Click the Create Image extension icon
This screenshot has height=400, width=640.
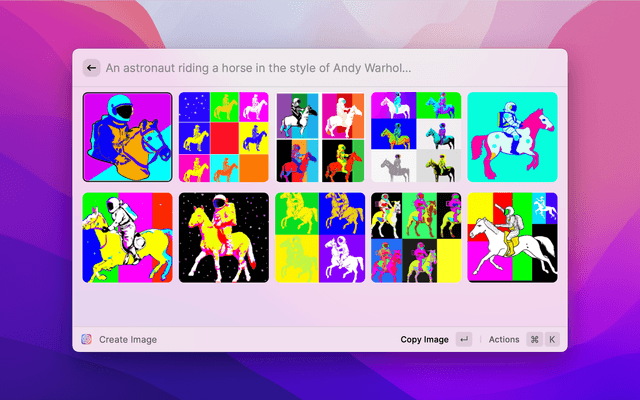tap(87, 339)
